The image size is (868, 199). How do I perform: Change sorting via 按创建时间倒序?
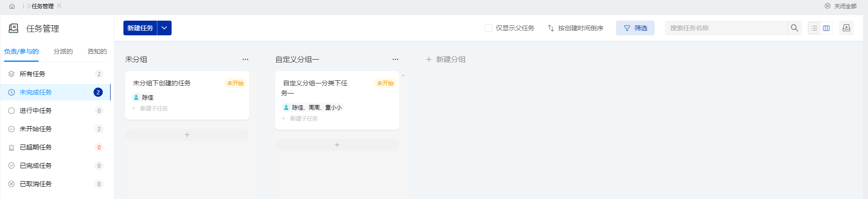(575, 28)
